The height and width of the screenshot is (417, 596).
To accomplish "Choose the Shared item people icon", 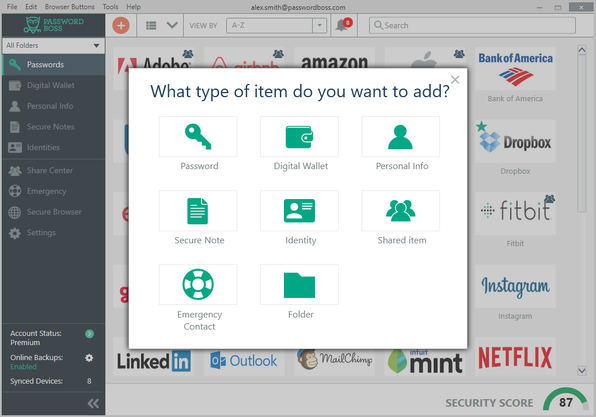I will (x=400, y=211).
